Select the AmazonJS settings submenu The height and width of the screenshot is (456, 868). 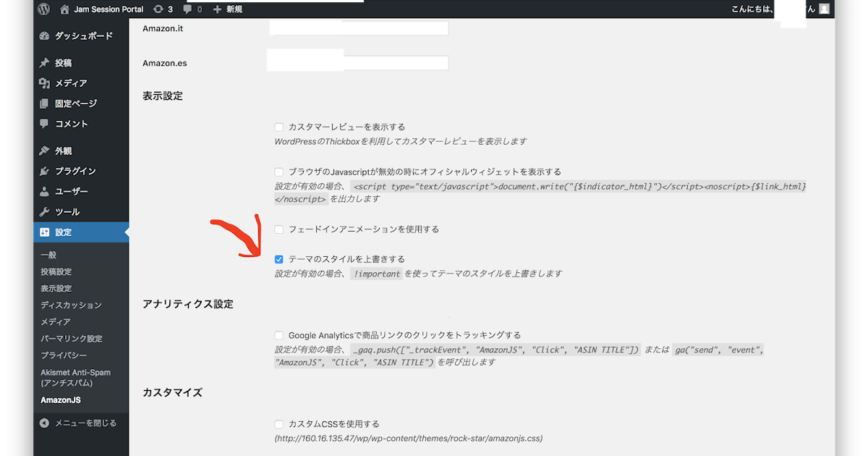[60, 399]
